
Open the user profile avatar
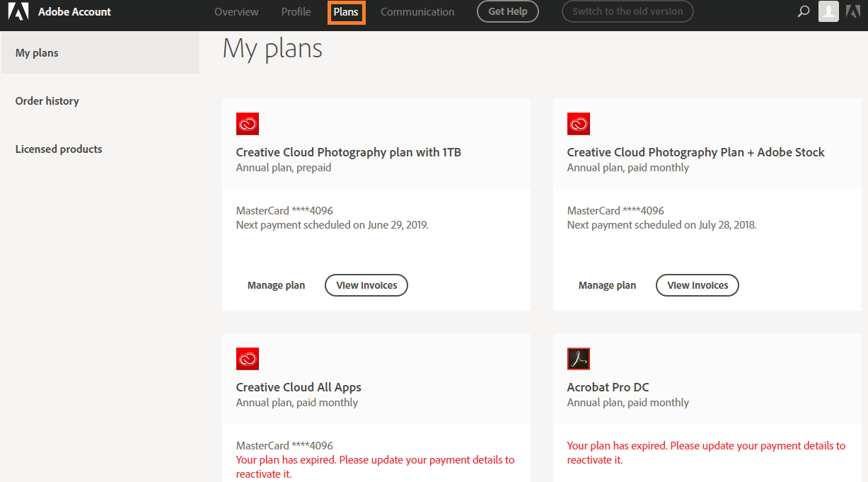tap(828, 11)
